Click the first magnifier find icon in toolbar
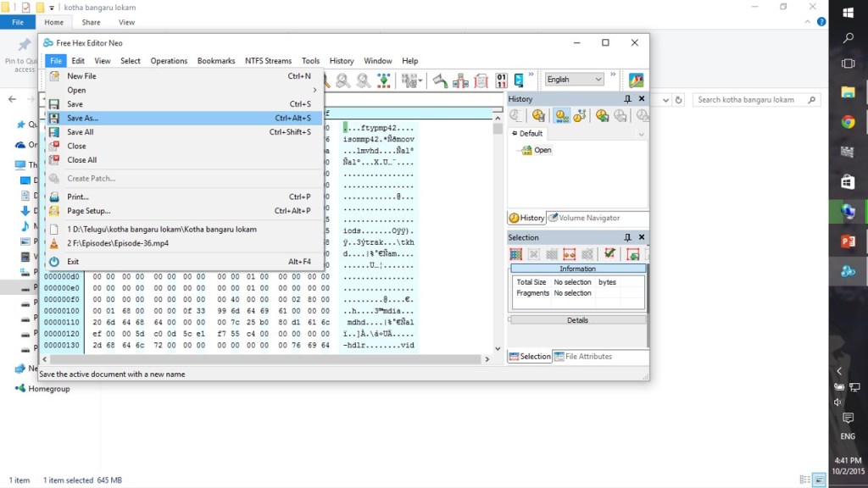 pyautogui.click(x=343, y=80)
